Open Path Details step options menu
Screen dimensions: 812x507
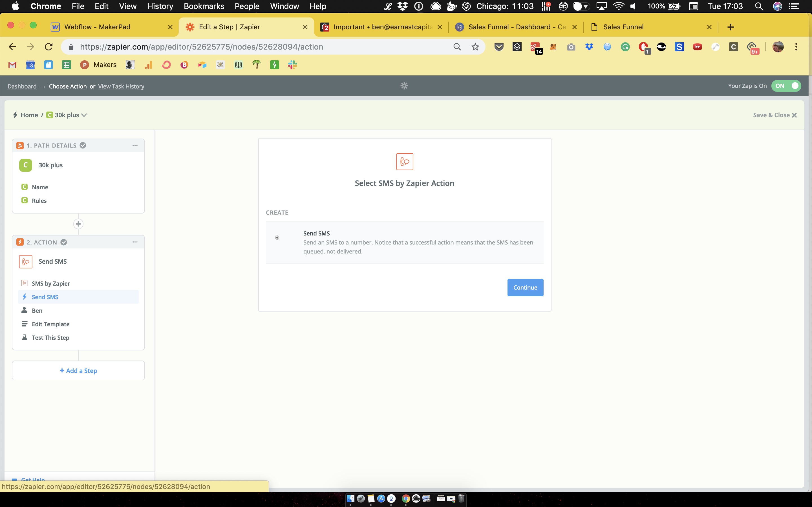(135, 146)
